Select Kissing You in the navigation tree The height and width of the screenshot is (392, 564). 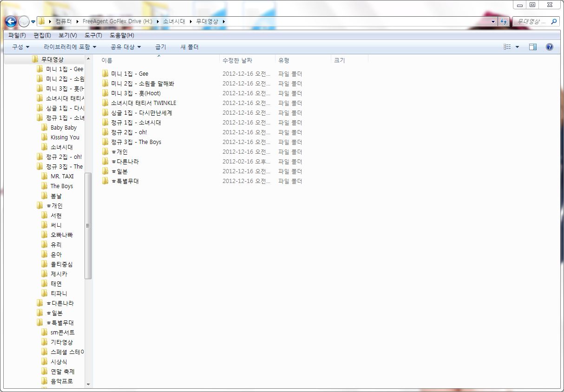click(65, 137)
